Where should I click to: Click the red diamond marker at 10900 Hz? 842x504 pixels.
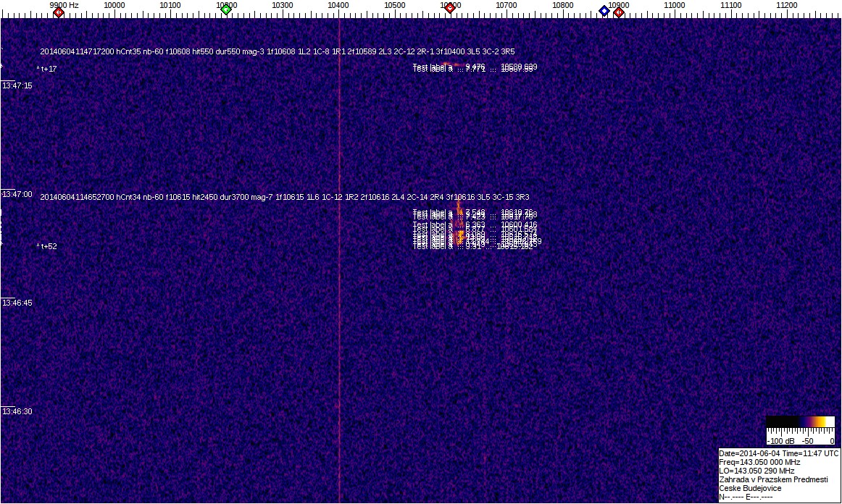click(619, 12)
